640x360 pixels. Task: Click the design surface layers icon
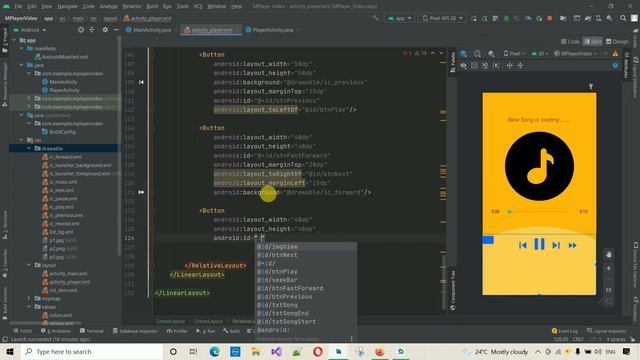coord(464,53)
